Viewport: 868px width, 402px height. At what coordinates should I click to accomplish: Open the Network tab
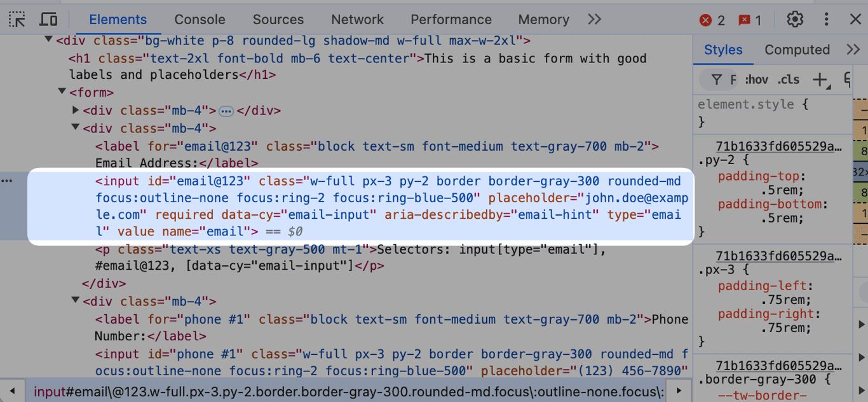[x=358, y=20]
